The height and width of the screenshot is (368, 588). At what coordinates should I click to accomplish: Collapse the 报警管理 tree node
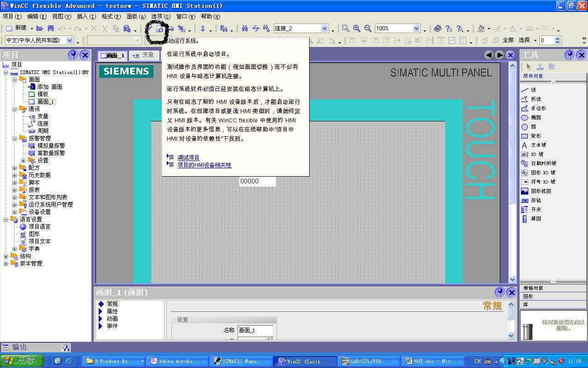click(x=15, y=138)
